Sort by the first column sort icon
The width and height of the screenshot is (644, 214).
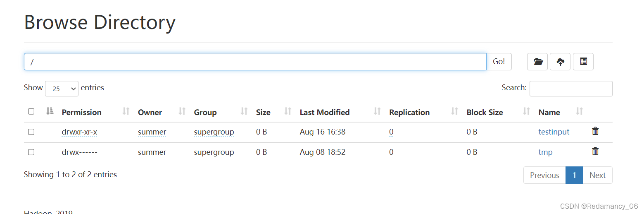pos(50,111)
